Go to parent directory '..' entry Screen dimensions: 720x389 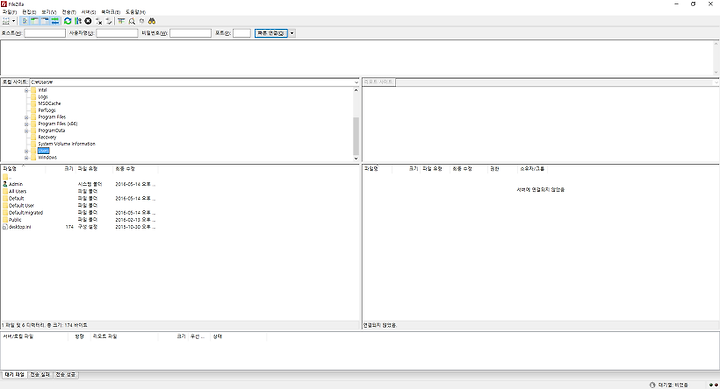(7, 177)
